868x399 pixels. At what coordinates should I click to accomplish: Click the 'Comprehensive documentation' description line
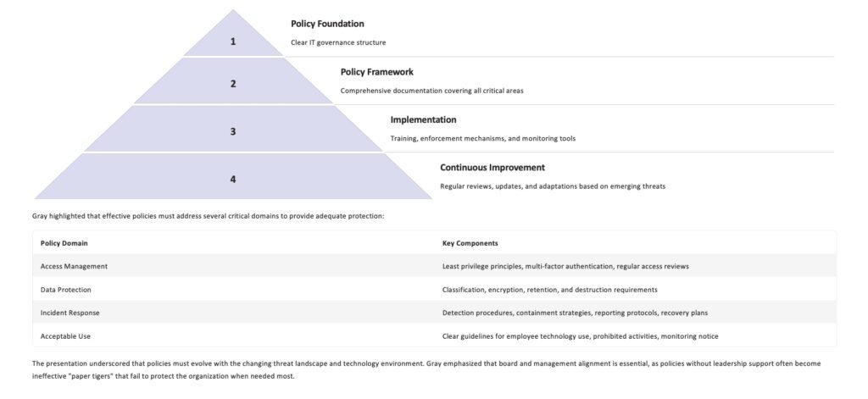click(431, 91)
